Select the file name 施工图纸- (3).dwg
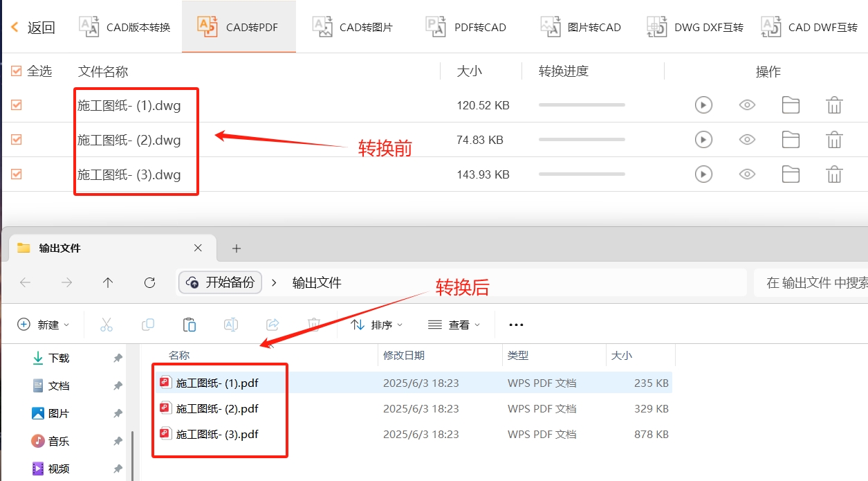868x481 pixels. tap(129, 175)
